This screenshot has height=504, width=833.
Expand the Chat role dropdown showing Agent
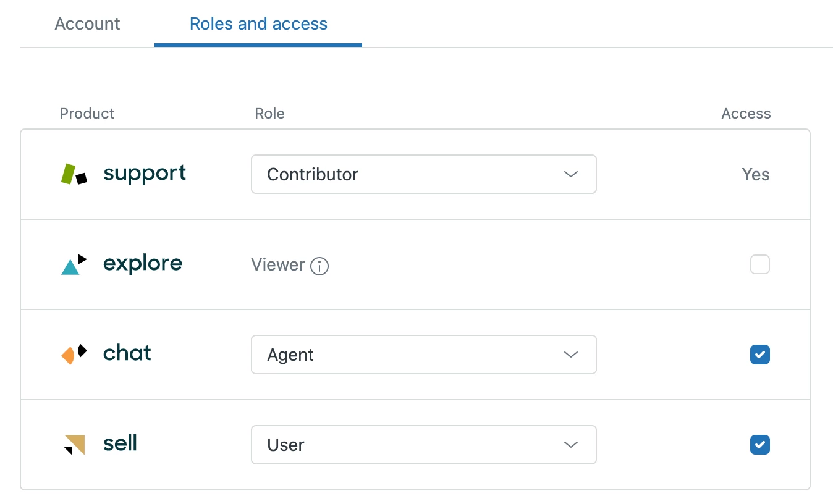pos(423,355)
